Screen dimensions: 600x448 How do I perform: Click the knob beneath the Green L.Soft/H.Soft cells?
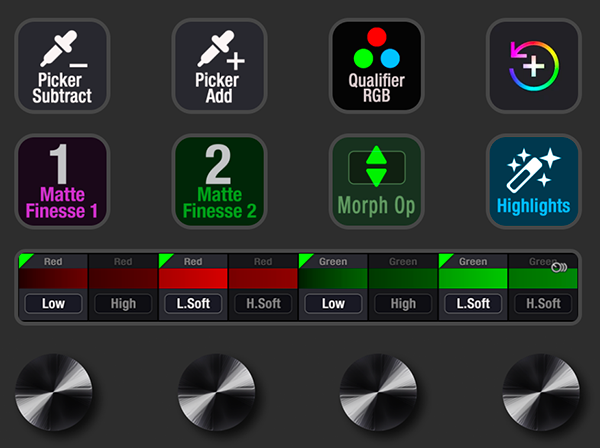coord(541,393)
